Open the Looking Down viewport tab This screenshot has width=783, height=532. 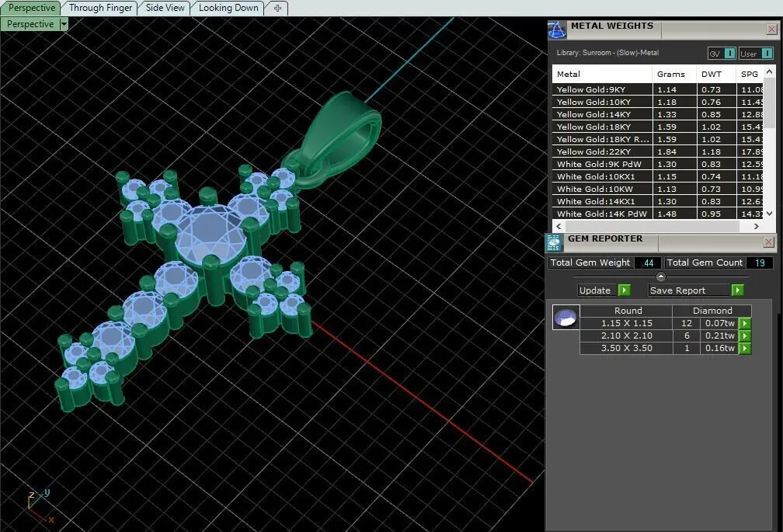click(228, 8)
